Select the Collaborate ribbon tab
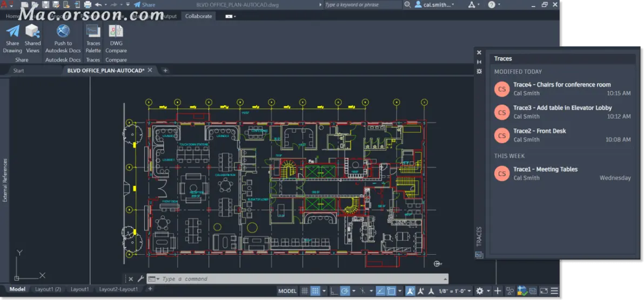Screen dimensions: 644x300 [198, 16]
